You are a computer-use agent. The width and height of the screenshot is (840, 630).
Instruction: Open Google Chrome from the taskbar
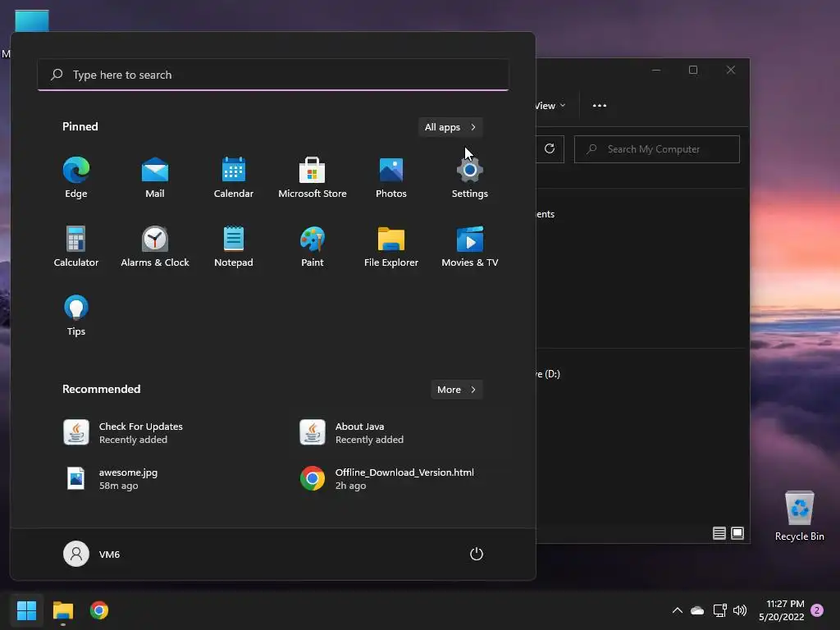[99, 610]
